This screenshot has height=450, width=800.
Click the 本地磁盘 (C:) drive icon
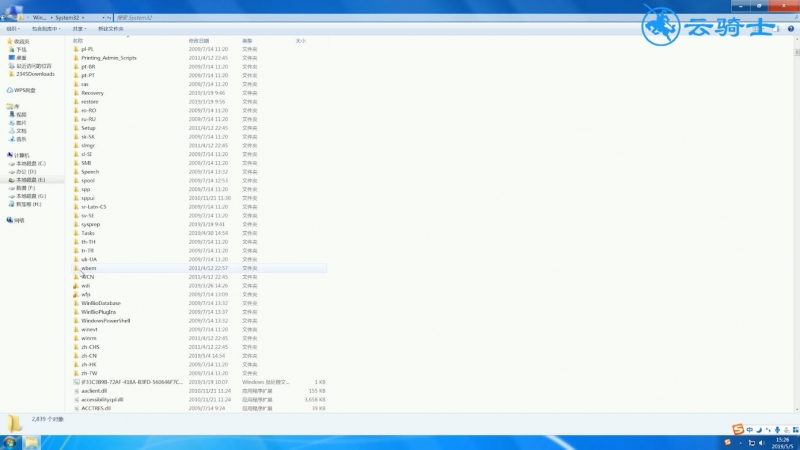pyautogui.click(x=12, y=164)
